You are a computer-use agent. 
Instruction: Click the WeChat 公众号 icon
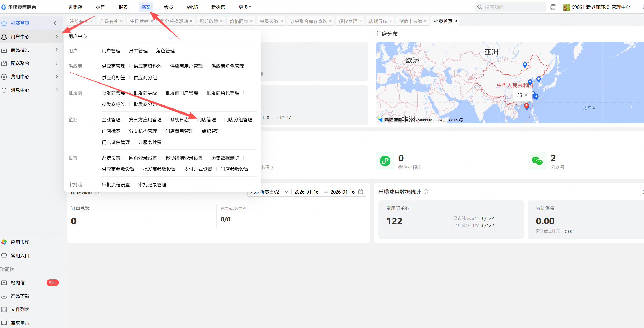tap(537, 161)
